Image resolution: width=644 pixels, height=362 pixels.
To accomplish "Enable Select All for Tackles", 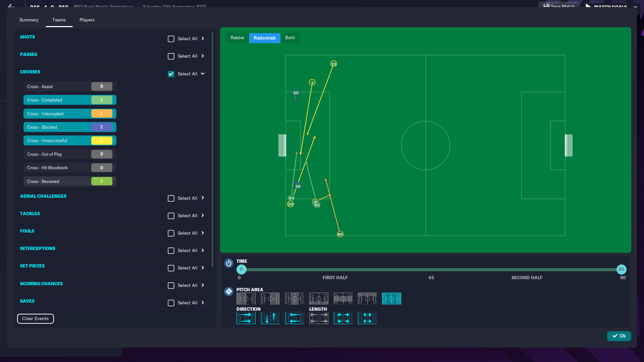I will 171,216.
